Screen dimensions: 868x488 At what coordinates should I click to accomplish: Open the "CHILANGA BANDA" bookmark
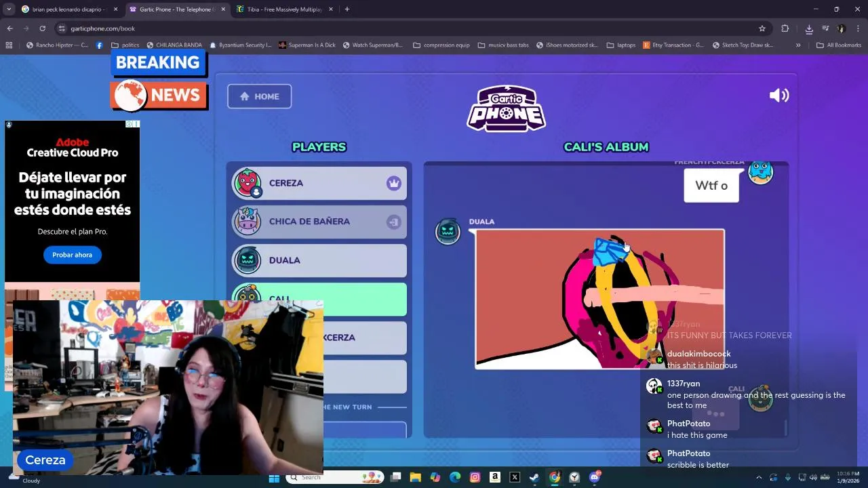pos(174,45)
